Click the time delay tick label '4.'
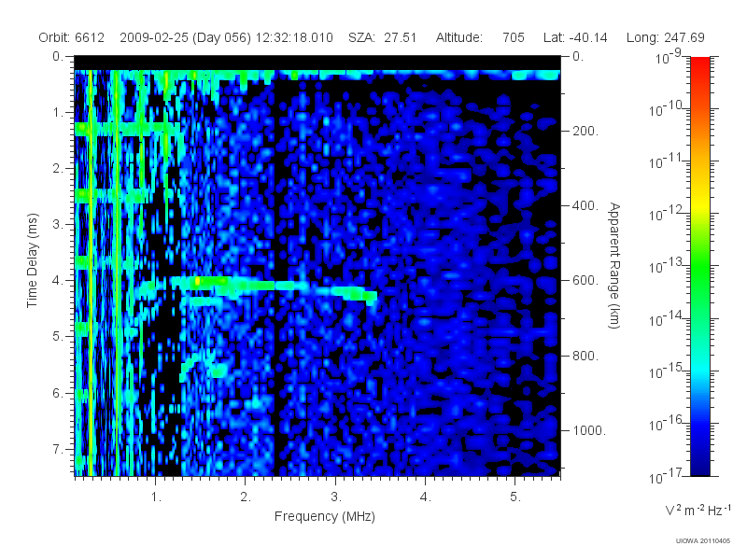 click(x=58, y=281)
